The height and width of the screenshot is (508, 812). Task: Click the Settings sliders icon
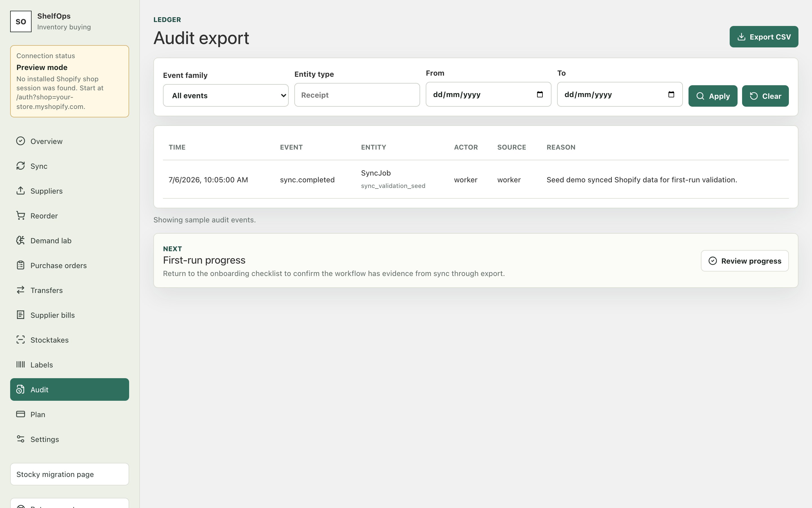21,439
